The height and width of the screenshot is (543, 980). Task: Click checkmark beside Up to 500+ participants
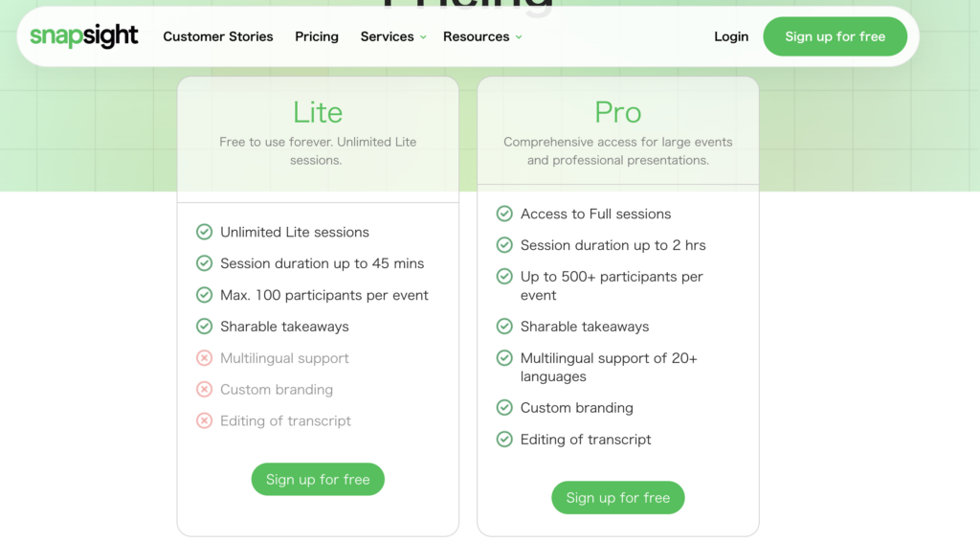pos(504,277)
